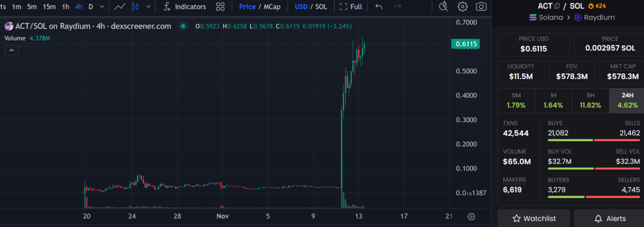Click the BUYERS 3,279 value

point(556,189)
